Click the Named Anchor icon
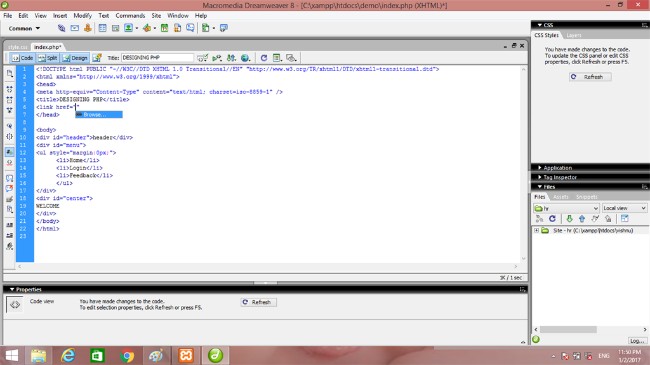 pos(88,28)
